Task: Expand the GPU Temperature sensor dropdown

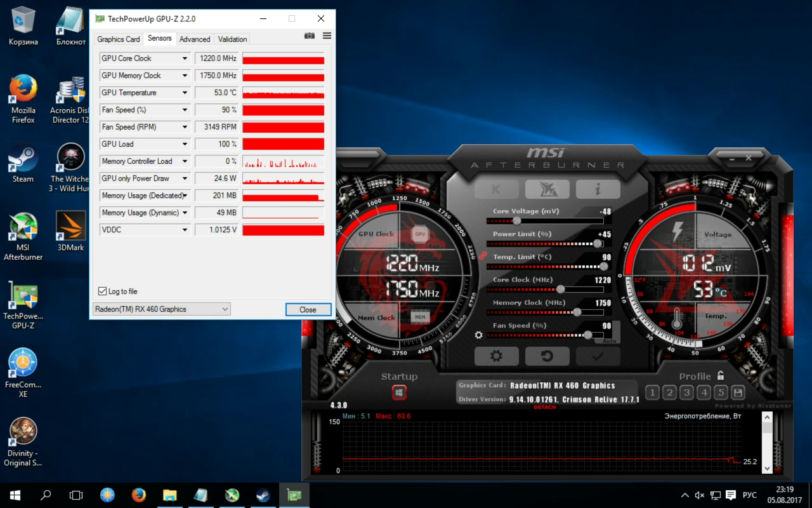Action: [185, 93]
